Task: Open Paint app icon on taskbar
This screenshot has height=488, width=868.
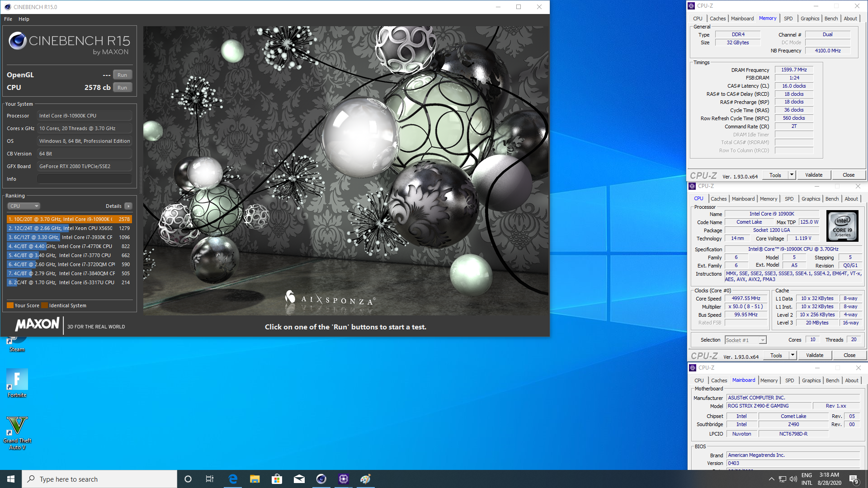Action: (365, 479)
